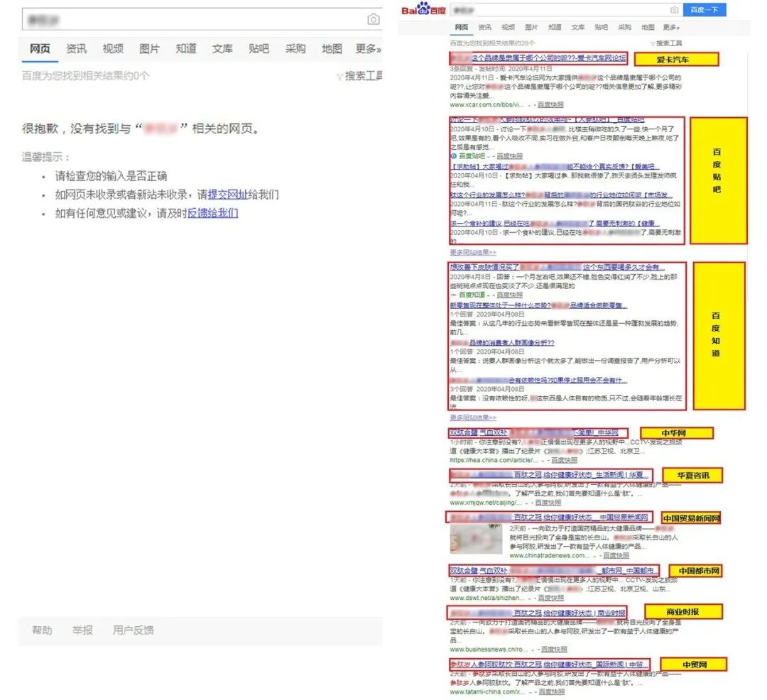Open 更多» menu on the results page
This screenshot has height=700, width=767.
671,28
